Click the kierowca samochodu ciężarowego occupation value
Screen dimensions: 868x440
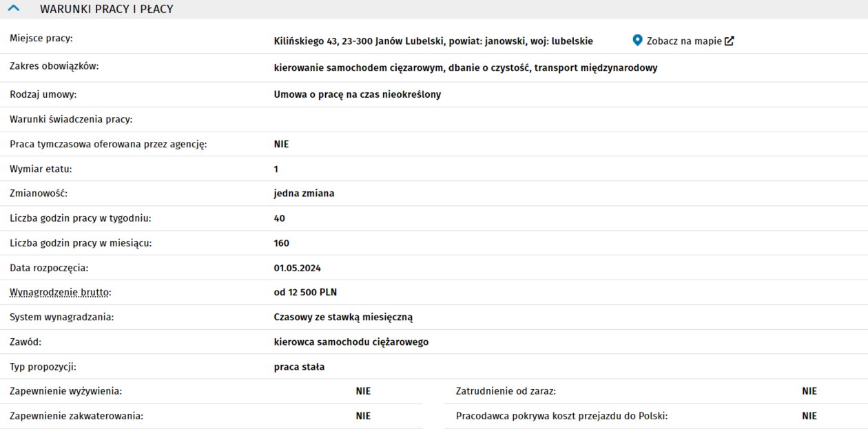(x=351, y=342)
